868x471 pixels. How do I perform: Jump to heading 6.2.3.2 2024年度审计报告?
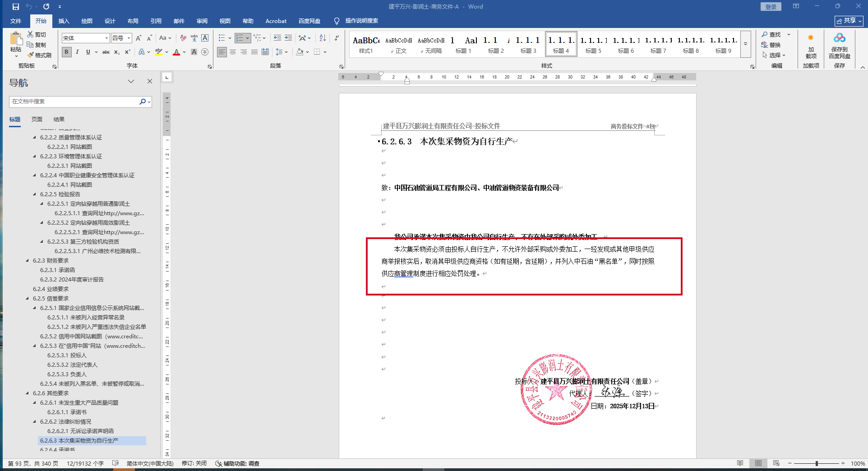click(72, 279)
